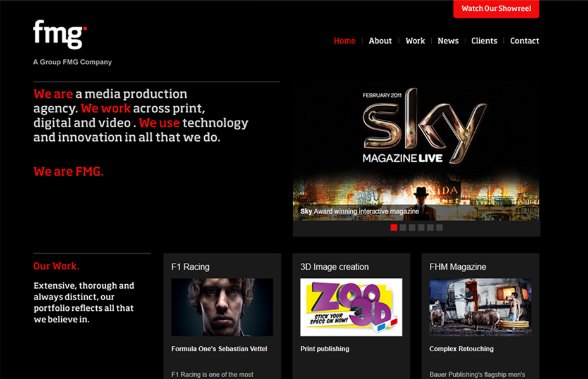Click the Our Work. heading
The height and width of the screenshot is (379, 588).
pos(56,266)
